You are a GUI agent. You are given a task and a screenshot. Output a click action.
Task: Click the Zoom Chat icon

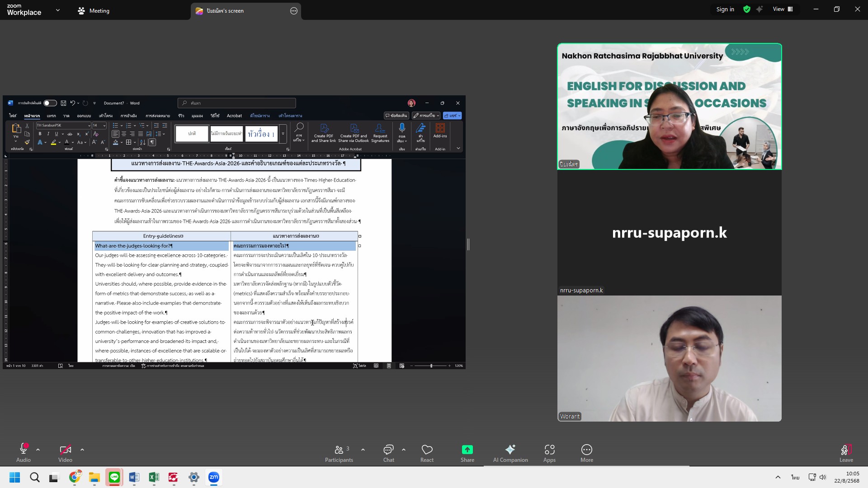click(388, 450)
